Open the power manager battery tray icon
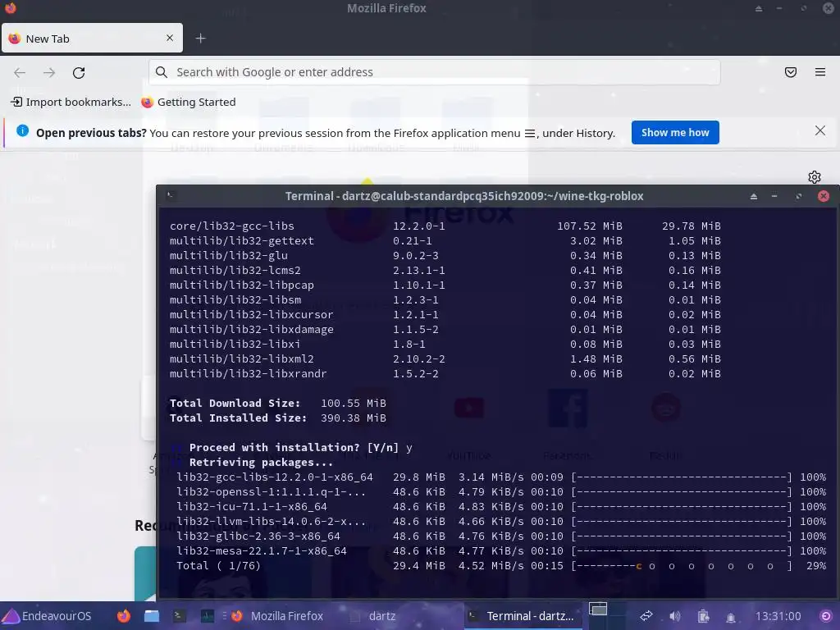Image resolution: width=840 pixels, height=630 pixels. click(x=703, y=617)
